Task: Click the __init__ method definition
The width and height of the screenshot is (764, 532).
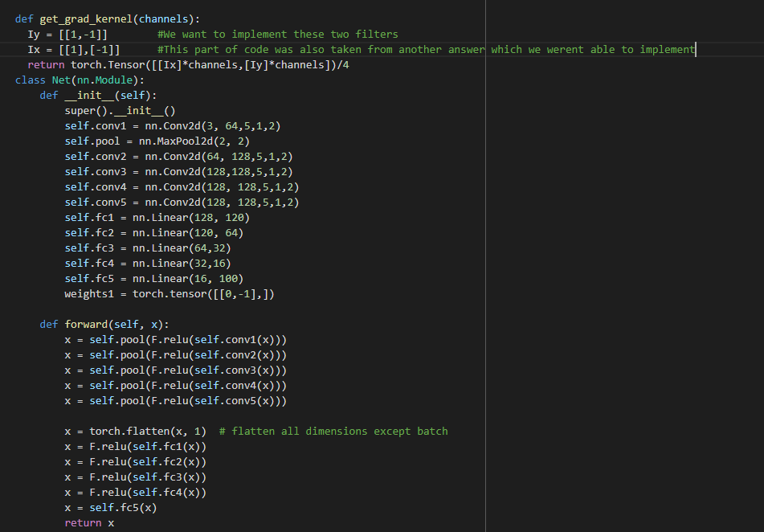Action: pos(99,95)
